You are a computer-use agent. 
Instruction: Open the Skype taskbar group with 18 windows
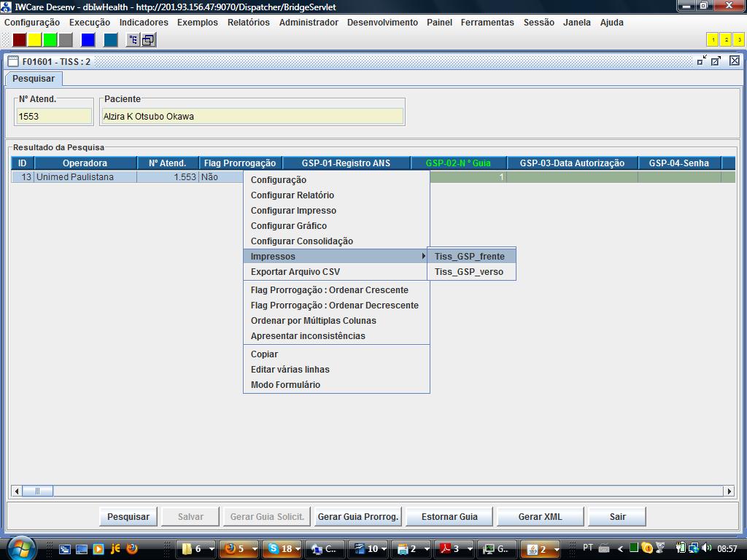tap(284, 549)
